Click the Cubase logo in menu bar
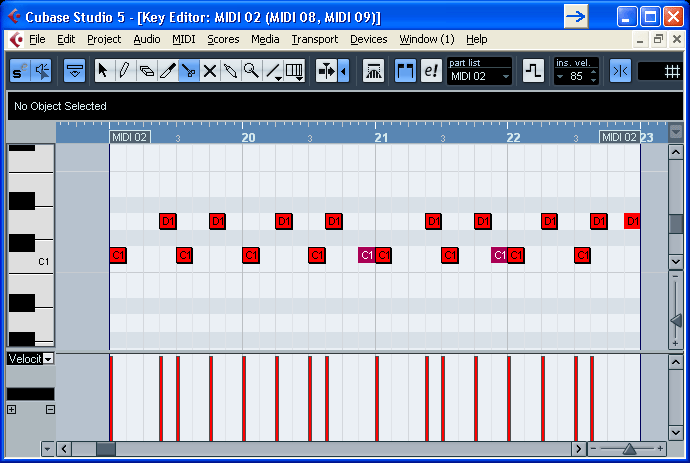690x463 pixels. click(16, 40)
